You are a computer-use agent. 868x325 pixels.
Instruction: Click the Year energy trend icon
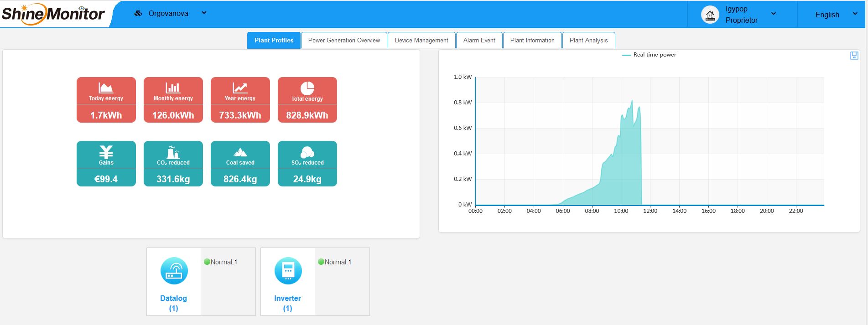pos(240,88)
